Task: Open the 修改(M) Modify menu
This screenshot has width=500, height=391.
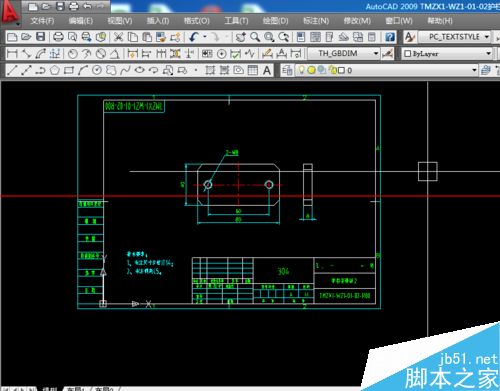Action: (357, 21)
